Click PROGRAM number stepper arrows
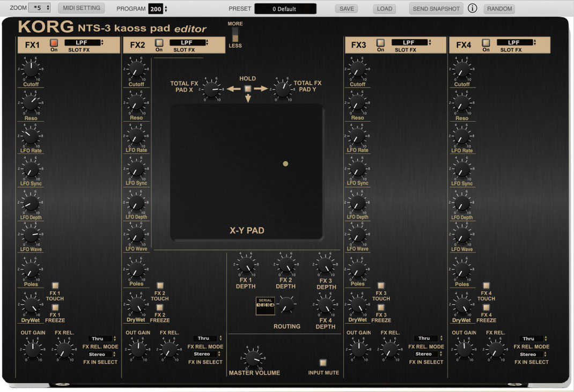The height and width of the screenshot is (392, 574). tap(166, 9)
